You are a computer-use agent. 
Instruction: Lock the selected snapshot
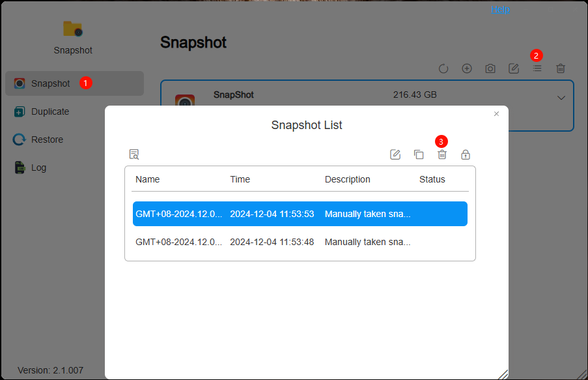(466, 154)
